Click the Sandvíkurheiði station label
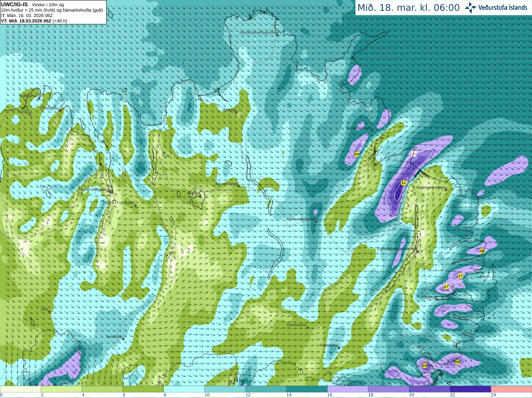This screenshot has width=532, height=398. point(359,128)
